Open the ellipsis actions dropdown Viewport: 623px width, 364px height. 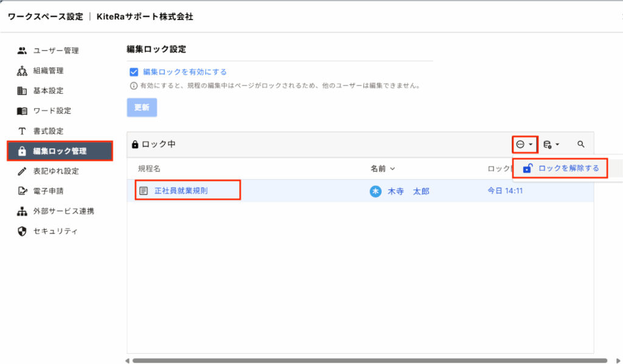coord(524,144)
